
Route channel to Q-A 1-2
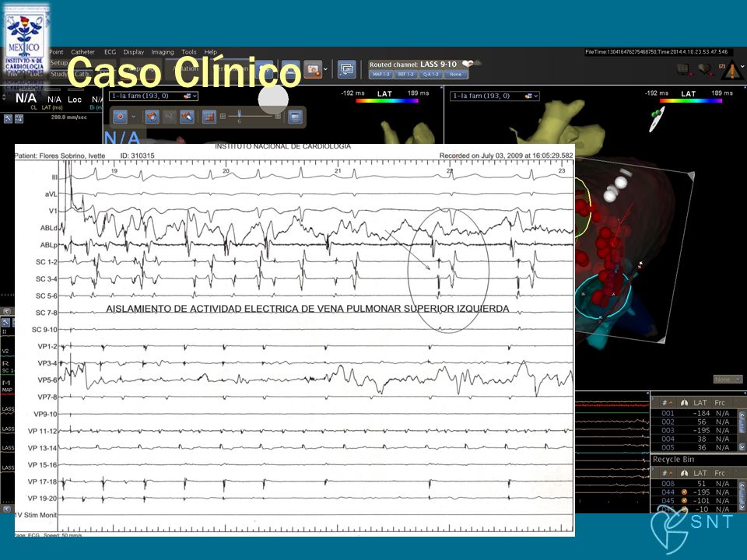coord(430,75)
